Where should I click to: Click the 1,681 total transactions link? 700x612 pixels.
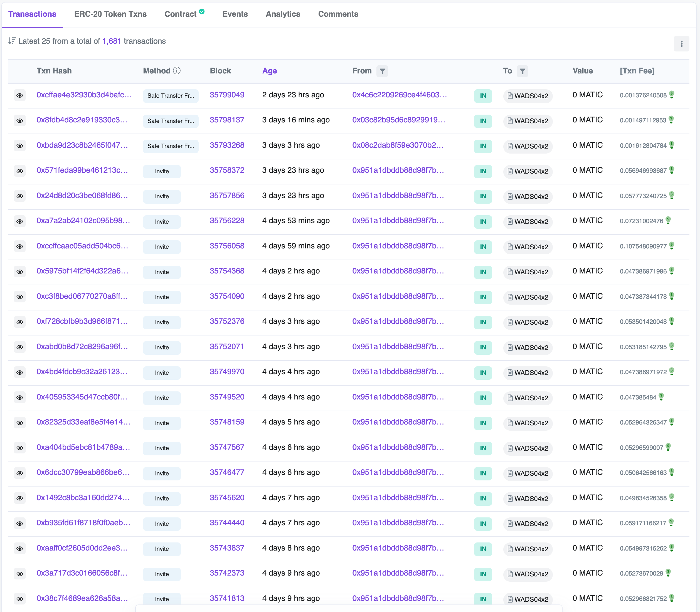tap(112, 41)
